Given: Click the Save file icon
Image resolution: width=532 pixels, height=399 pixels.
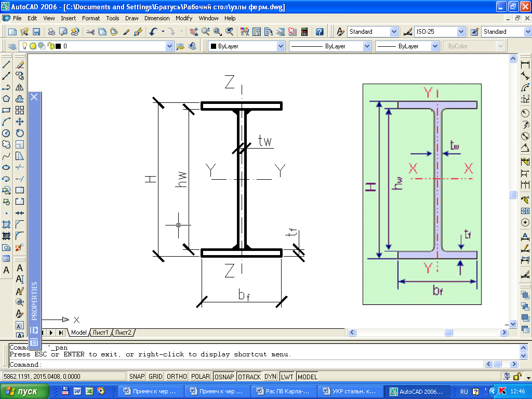Looking at the screenshot, I should click(x=36, y=32).
